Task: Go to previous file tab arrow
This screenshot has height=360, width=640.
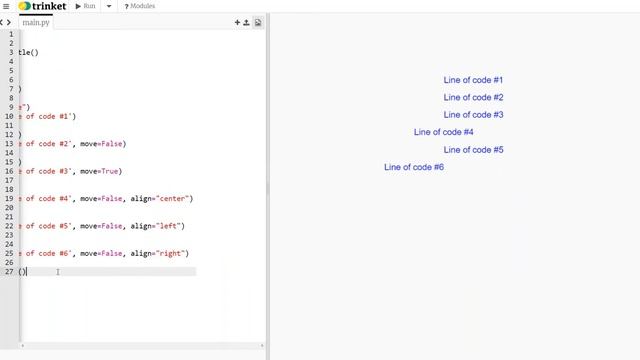Action: click(2, 22)
